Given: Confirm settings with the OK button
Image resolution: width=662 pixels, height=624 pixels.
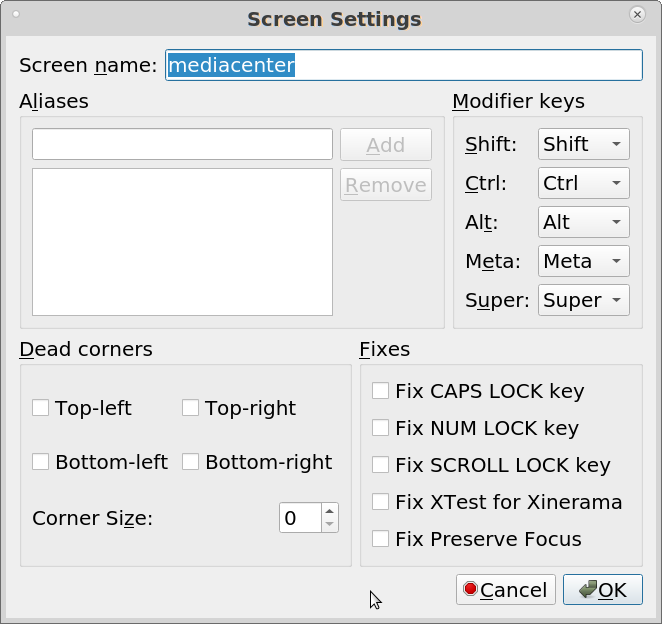Looking at the screenshot, I should [602, 590].
